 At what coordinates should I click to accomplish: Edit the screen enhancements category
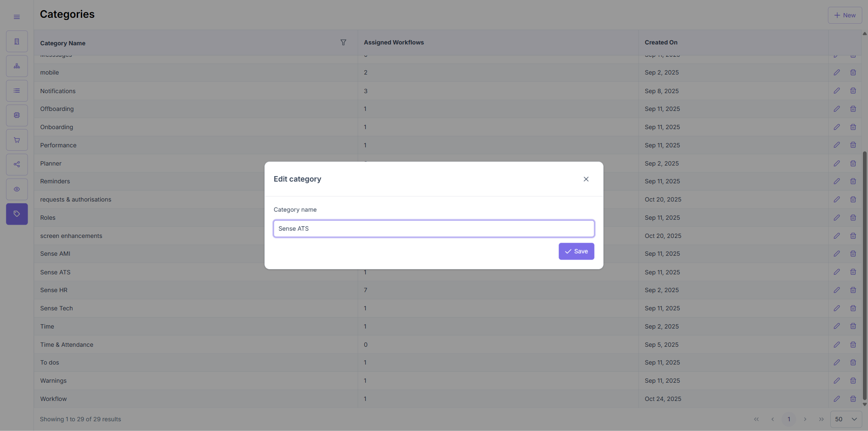[x=837, y=236]
